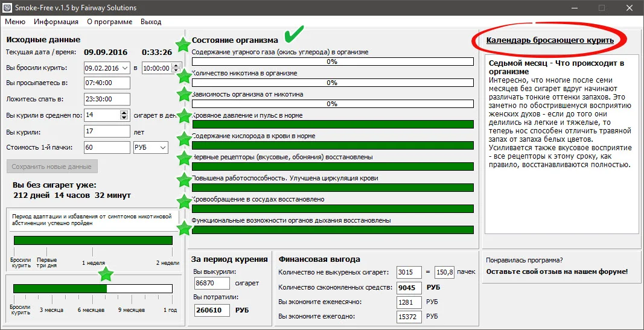Click the Состояние организма heading
644x330 pixels.
click(235, 40)
